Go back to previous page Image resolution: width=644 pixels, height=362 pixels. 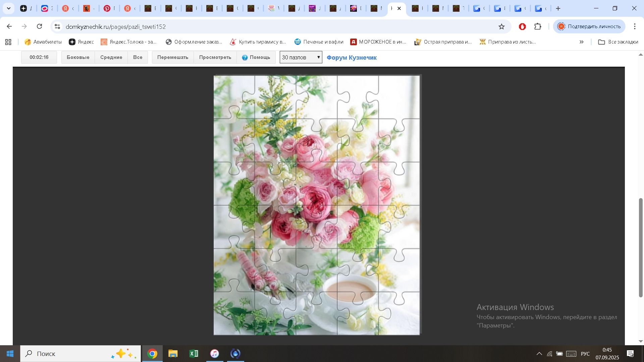click(9, 26)
